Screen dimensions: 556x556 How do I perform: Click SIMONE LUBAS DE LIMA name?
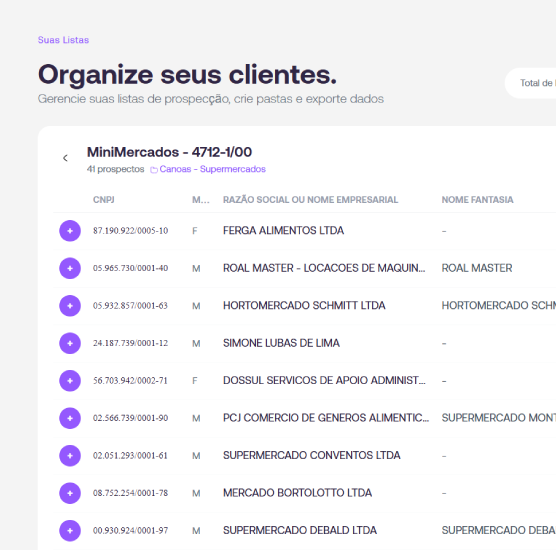281,343
